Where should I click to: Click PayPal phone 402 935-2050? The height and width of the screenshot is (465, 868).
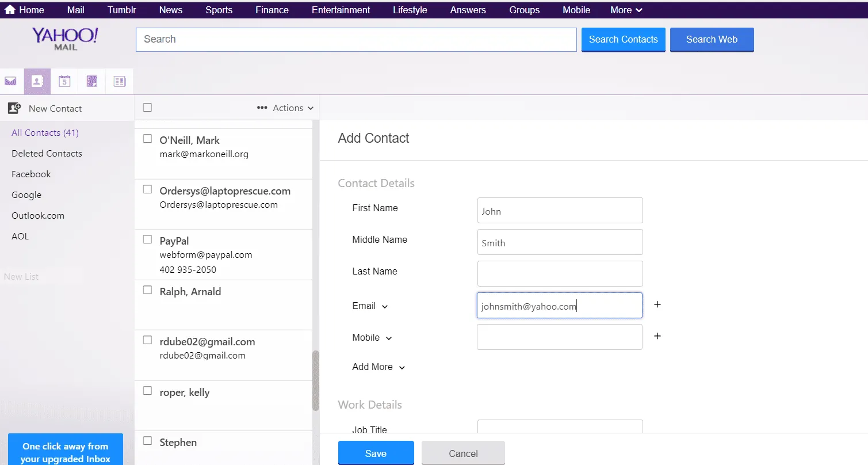(188, 269)
